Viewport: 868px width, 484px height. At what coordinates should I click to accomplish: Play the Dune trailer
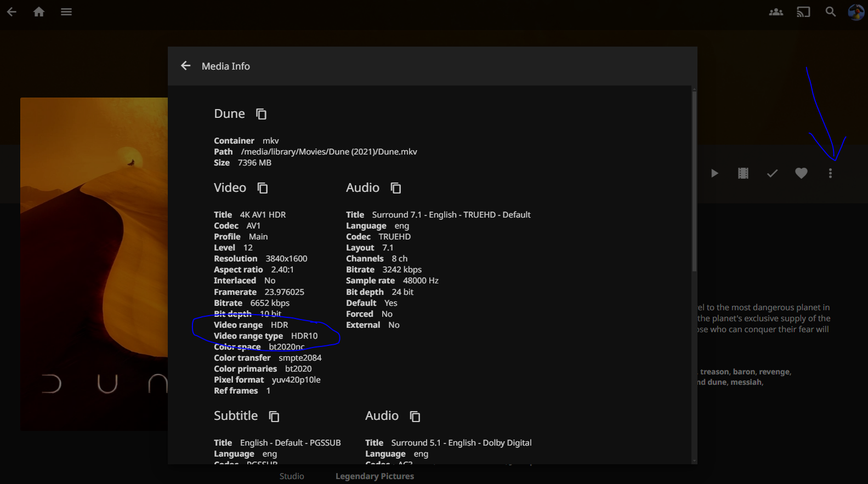[x=743, y=173]
